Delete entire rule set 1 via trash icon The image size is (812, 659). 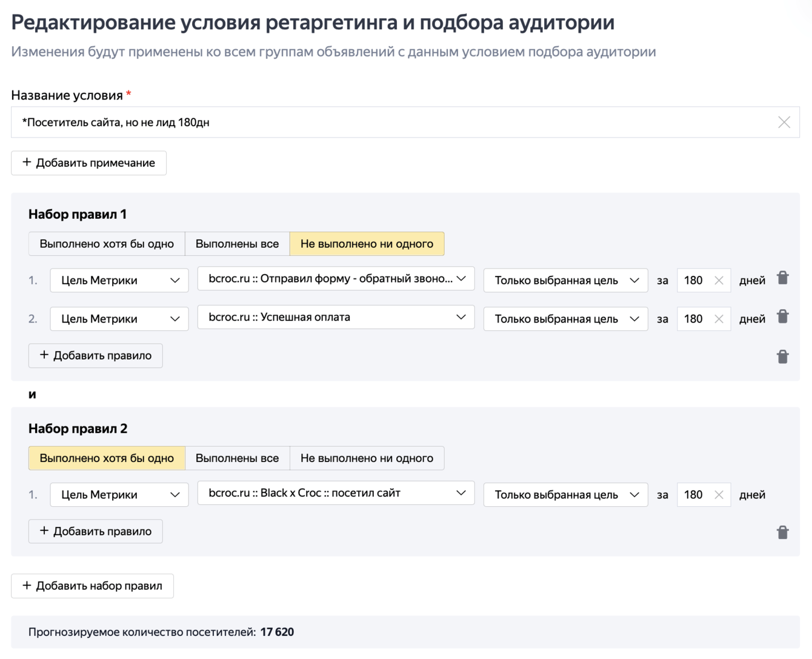pos(782,356)
